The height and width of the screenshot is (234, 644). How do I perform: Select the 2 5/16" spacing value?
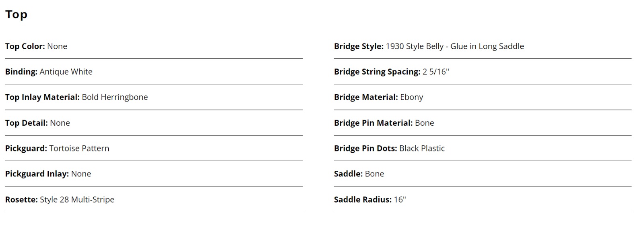(x=436, y=72)
